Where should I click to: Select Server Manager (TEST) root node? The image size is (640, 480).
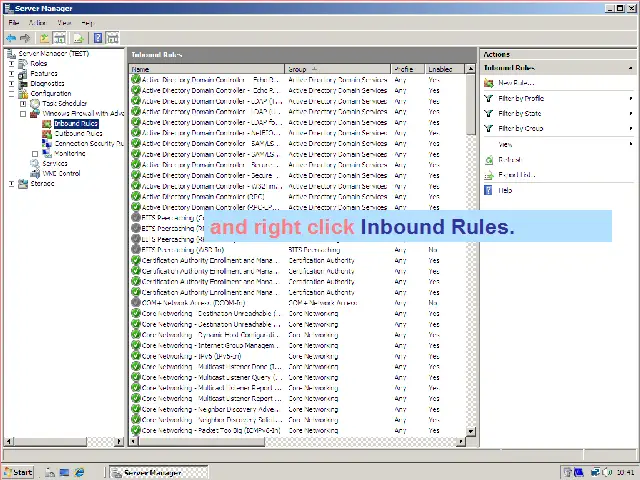click(x=53, y=53)
